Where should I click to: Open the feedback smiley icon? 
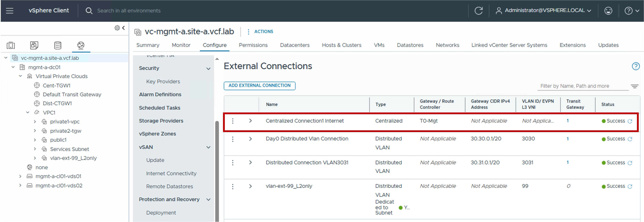[x=608, y=10]
